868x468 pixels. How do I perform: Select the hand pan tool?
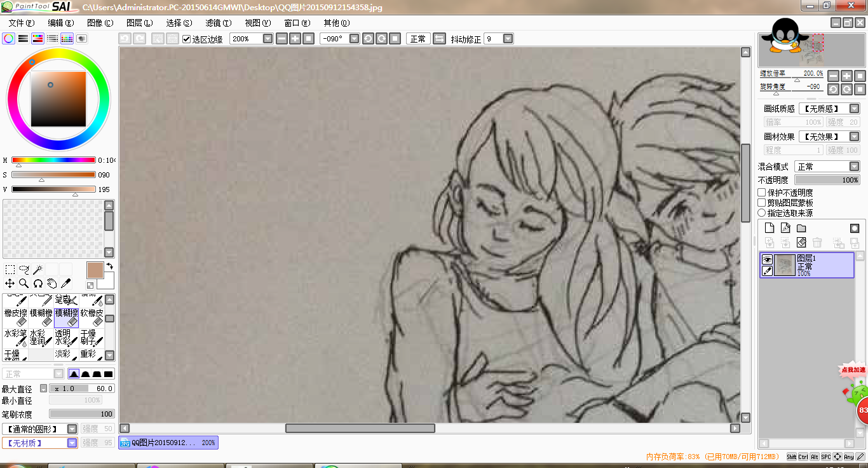(x=52, y=284)
